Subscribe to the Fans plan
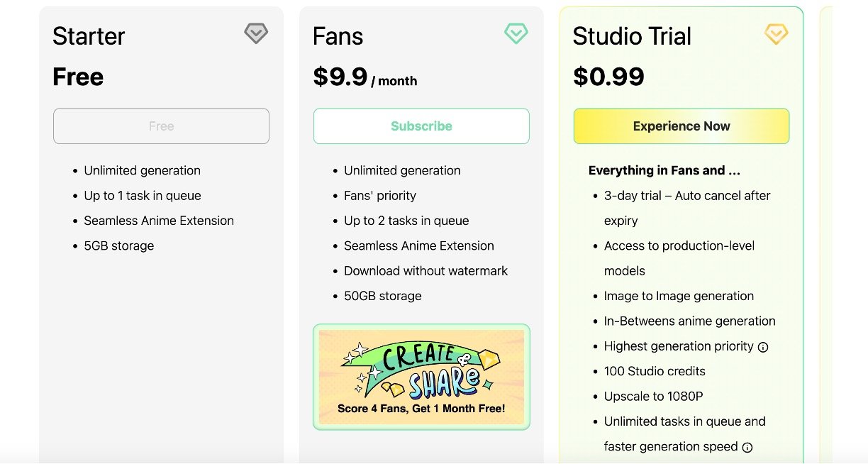This screenshot has height=464, width=868. 421,126
